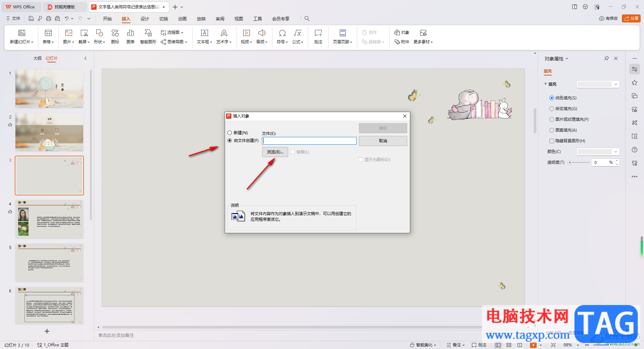Click 取消 in Insert Object dialog
Viewport: 644px width, 349px height.
coord(383,141)
